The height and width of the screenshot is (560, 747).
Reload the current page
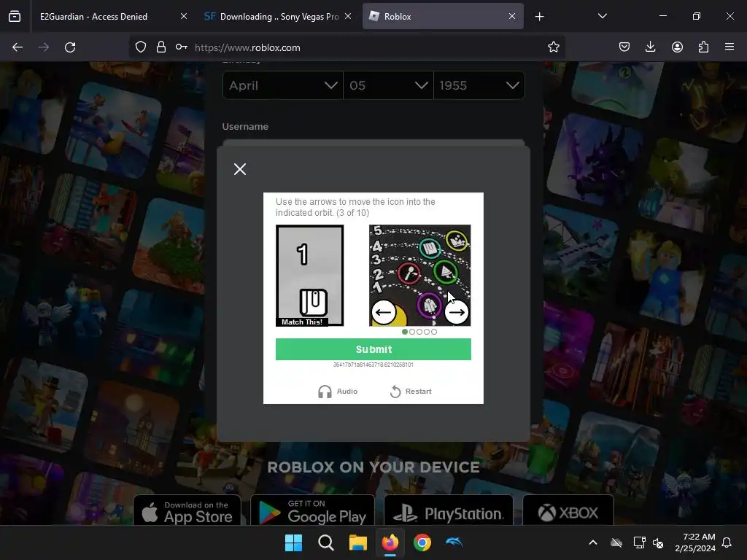point(70,47)
